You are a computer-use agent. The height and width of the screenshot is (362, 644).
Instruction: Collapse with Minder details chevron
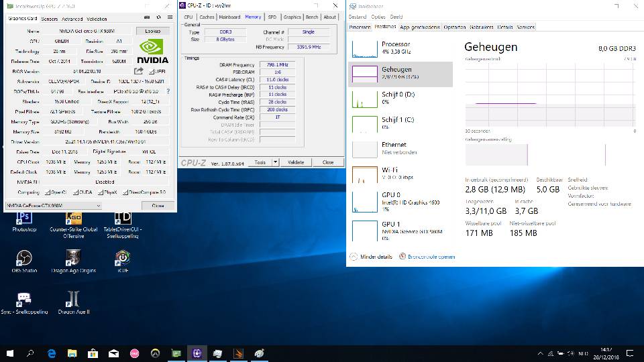[x=354, y=257]
